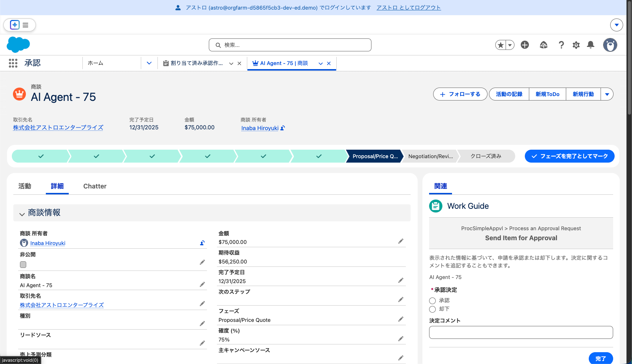Edit the フェーズ field pencil icon
Viewport: 632px width, 364px height.
(x=401, y=319)
